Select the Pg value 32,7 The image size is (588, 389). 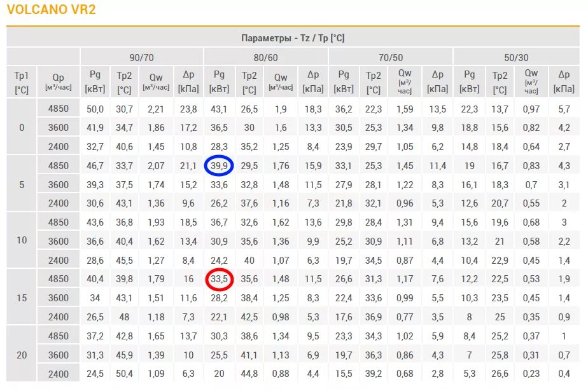(x=95, y=146)
